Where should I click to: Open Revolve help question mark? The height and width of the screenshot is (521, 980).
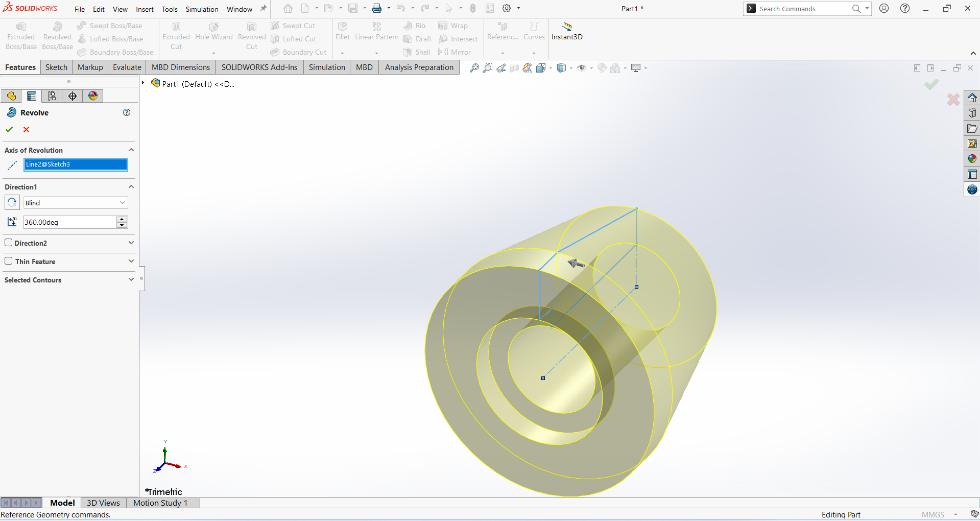point(127,112)
